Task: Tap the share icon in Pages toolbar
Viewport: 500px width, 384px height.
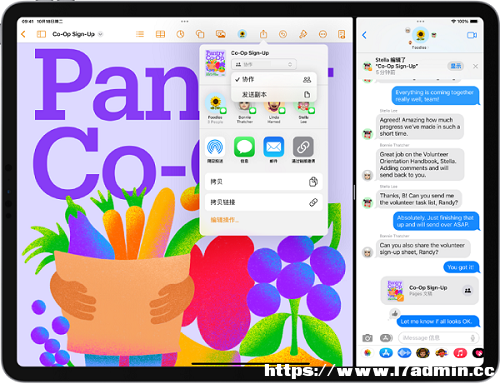Action: click(x=263, y=34)
